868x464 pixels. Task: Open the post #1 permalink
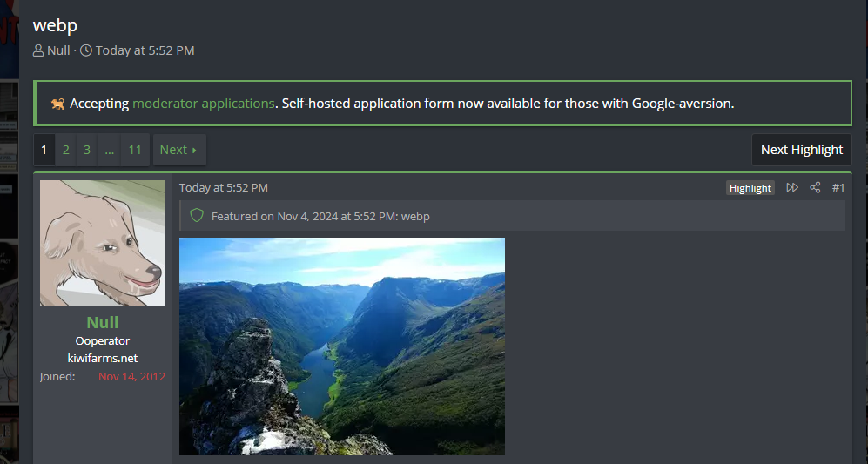(838, 187)
